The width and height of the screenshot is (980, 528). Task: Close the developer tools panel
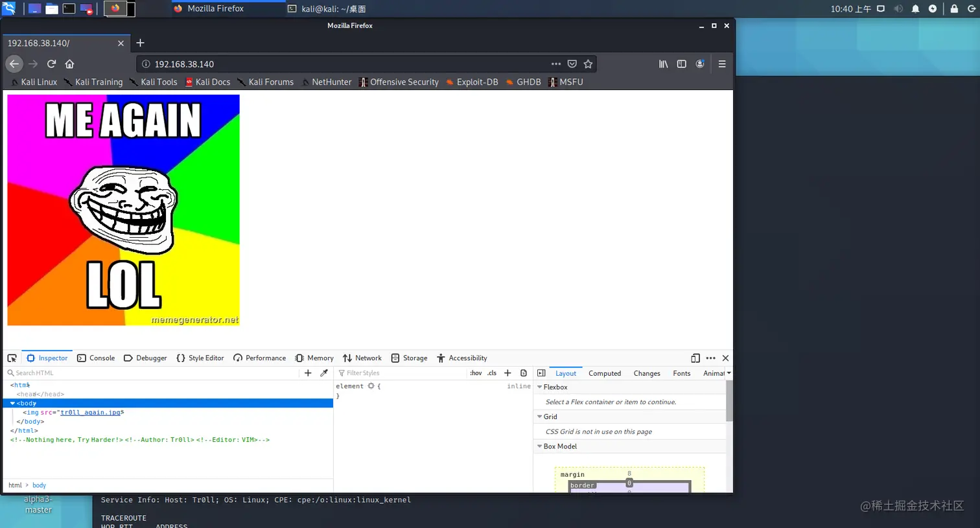[x=725, y=358]
